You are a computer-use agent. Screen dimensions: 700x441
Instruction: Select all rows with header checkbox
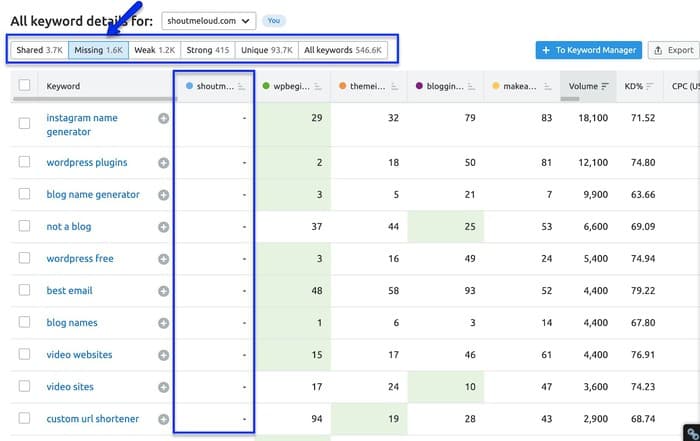[25, 86]
